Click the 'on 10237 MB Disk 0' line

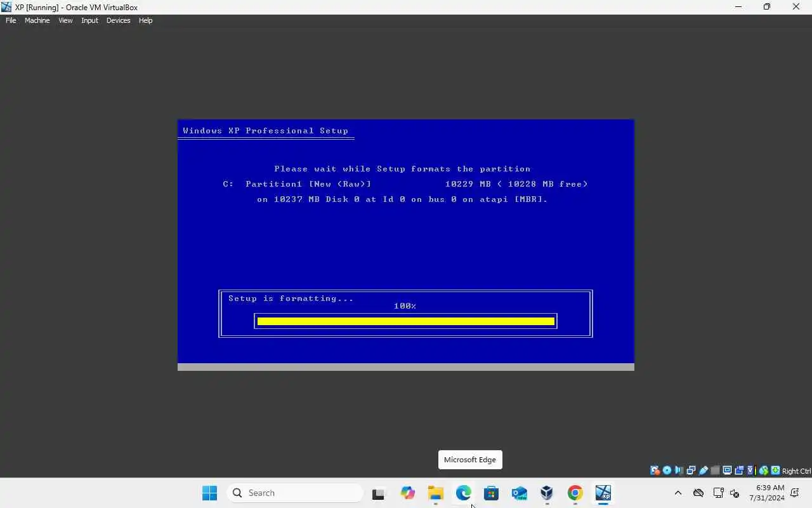pos(402,199)
